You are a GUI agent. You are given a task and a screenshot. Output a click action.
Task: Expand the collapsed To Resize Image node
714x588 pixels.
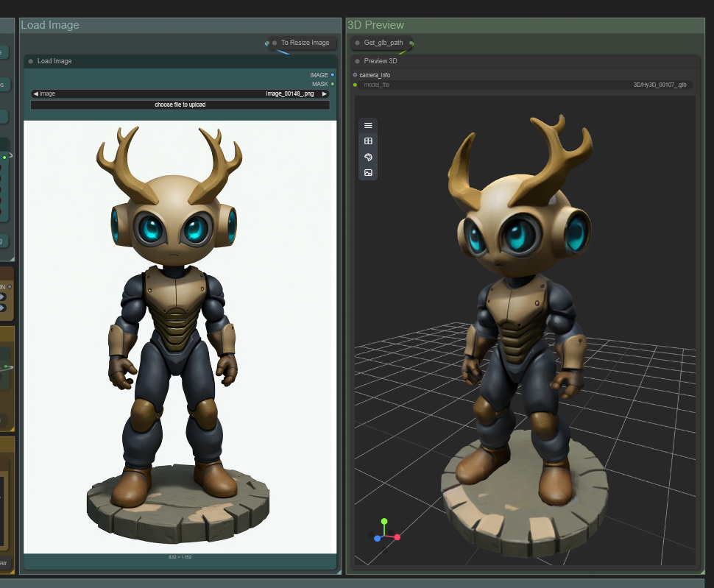coord(275,43)
